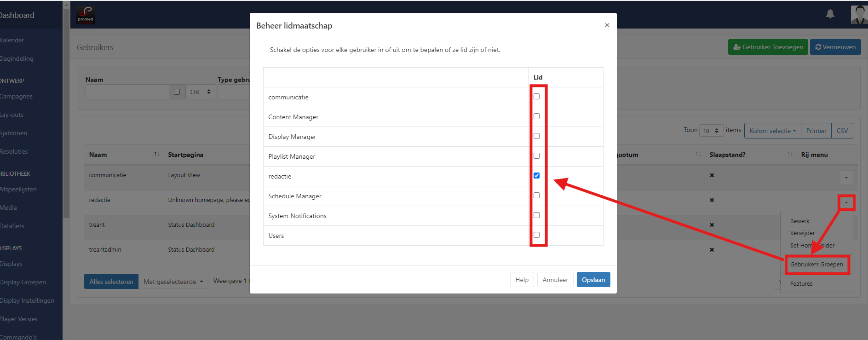868x340 pixels.
Task: Choose Features in the row menu
Action: point(801,284)
